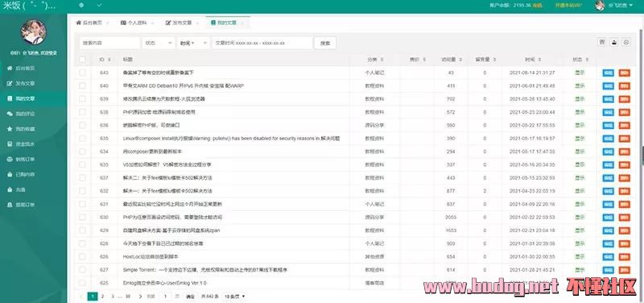Sort by the 售价 price column arrows

coord(425,60)
